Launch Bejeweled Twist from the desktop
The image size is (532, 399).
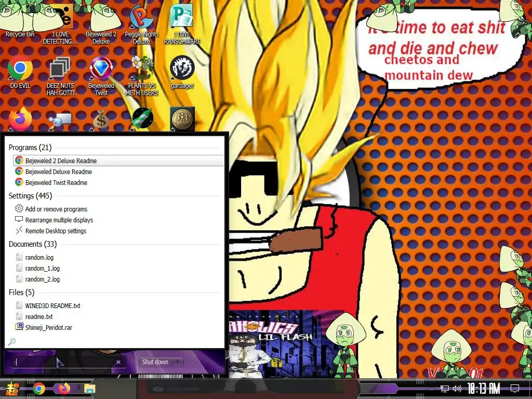101,75
